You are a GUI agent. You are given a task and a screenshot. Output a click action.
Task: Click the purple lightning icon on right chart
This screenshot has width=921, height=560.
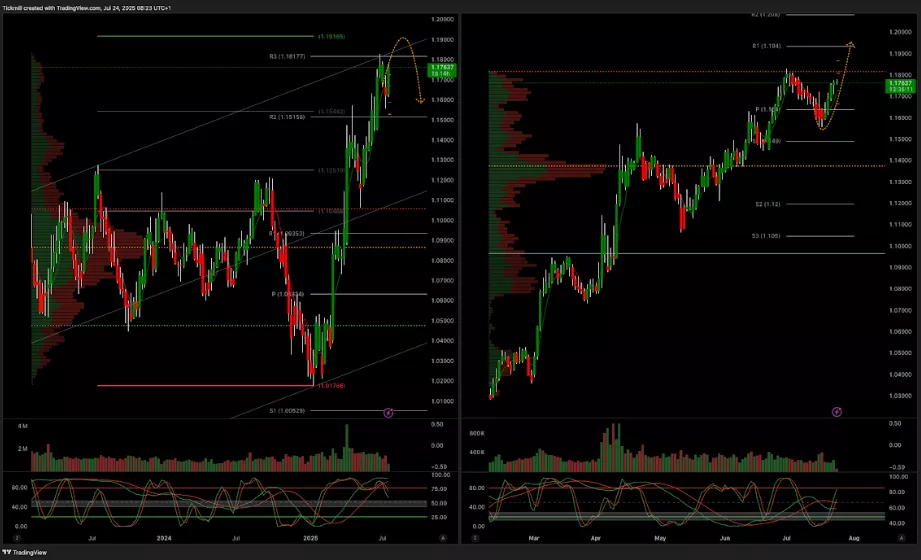coord(836,411)
